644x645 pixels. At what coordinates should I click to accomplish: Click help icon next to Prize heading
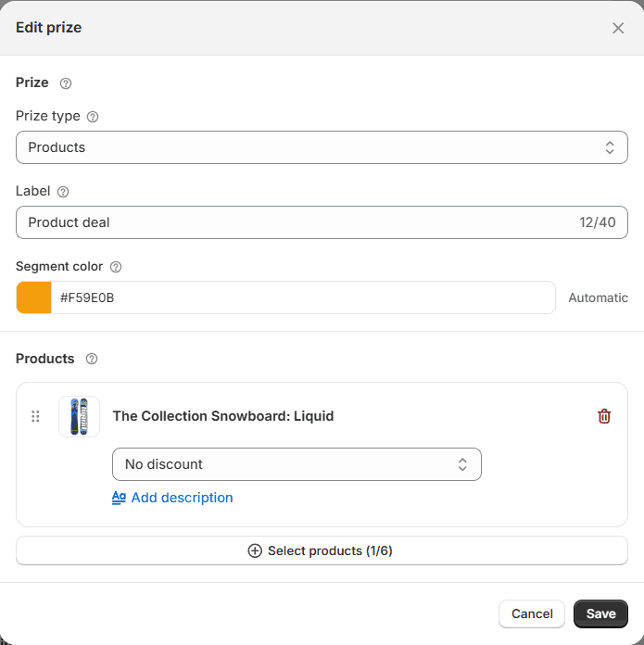tap(66, 83)
